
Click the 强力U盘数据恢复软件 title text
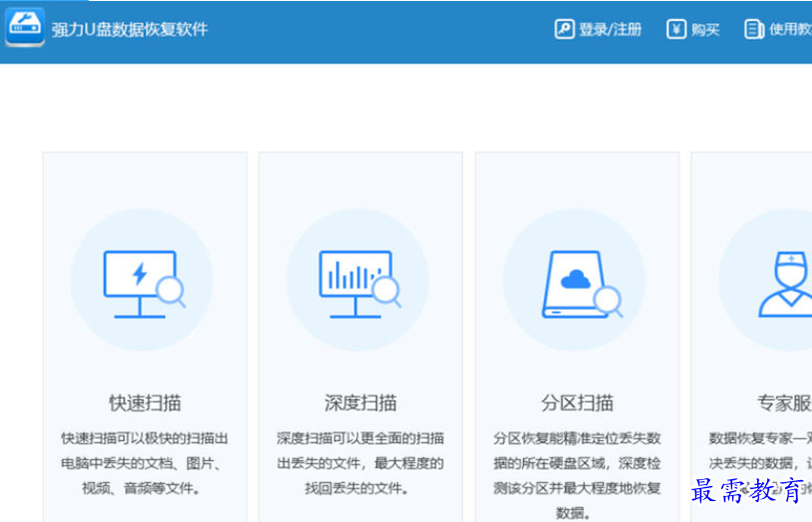(130, 30)
